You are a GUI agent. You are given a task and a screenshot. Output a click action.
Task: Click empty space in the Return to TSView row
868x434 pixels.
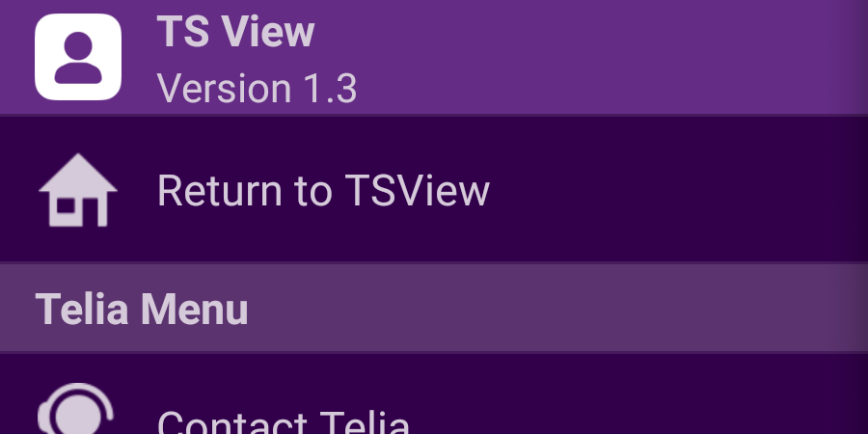pos(675,191)
